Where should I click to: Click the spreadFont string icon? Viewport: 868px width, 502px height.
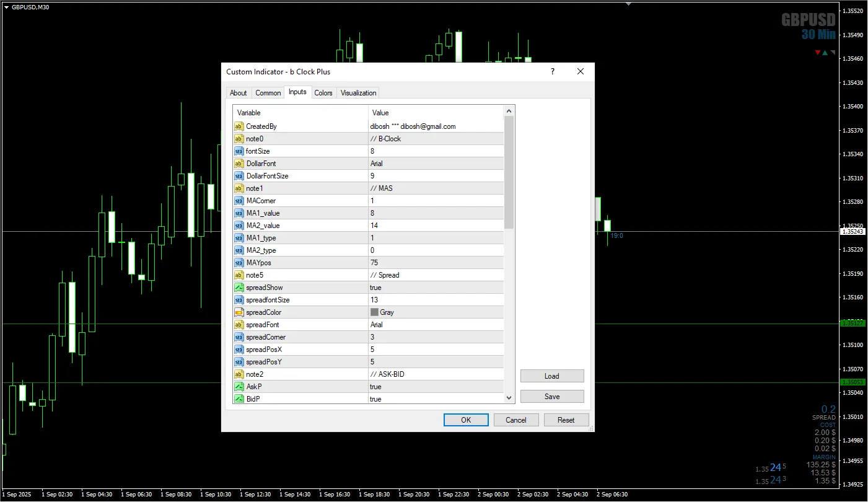[x=239, y=325]
